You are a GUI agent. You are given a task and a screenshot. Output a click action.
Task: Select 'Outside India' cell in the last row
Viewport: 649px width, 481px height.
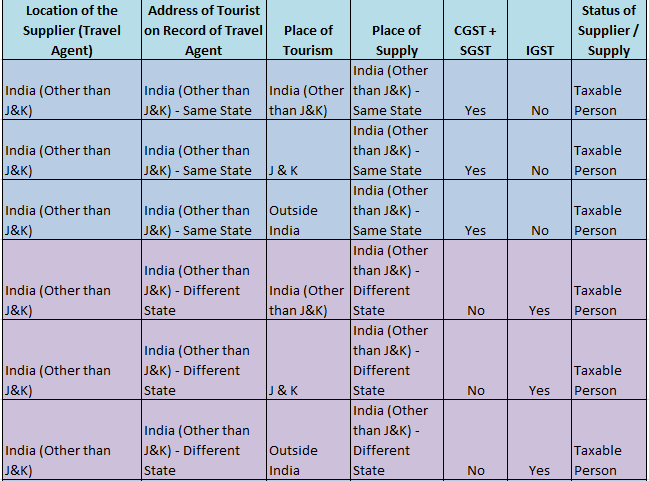click(293, 460)
